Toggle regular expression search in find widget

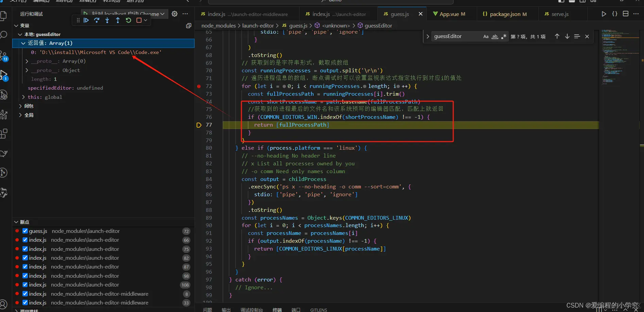click(504, 36)
